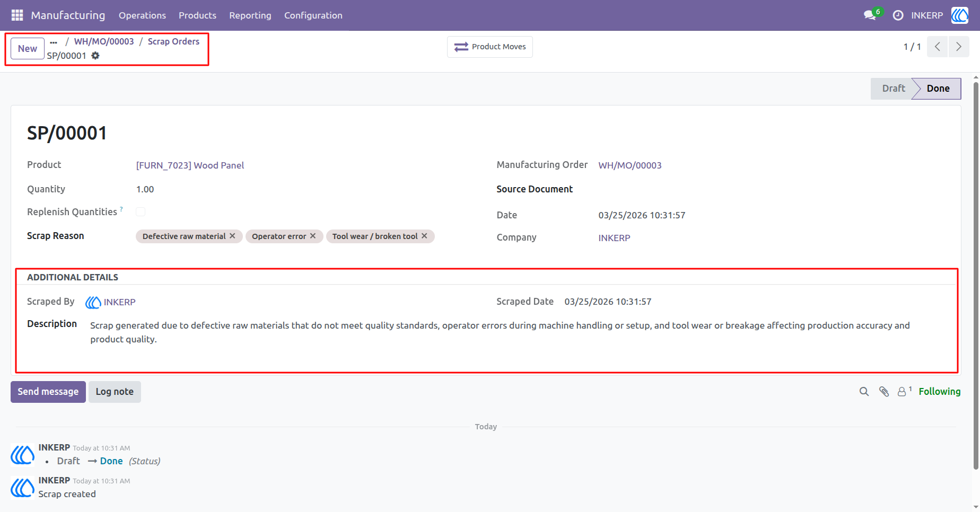980x512 pixels.
Task: Open WH/MO/00003 breadcrumb link
Action: 104,41
